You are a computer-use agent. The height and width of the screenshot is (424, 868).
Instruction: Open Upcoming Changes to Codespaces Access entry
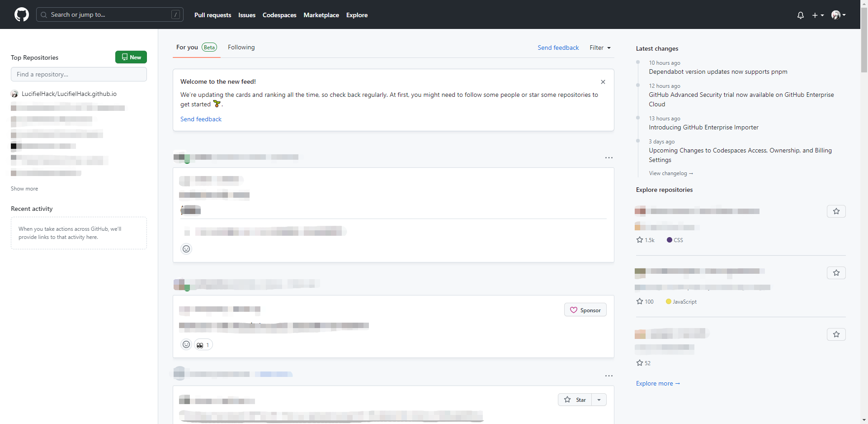pyautogui.click(x=740, y=155)
